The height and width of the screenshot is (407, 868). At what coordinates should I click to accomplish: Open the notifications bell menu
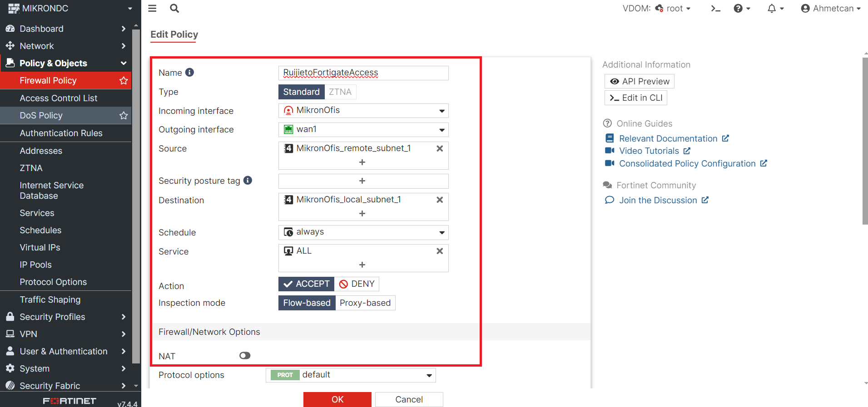pos(775,8)
